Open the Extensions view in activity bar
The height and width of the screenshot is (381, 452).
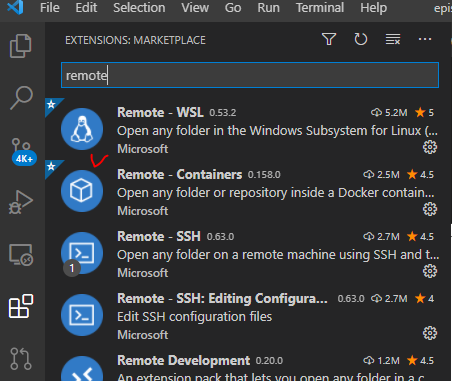tap(21, 306)
